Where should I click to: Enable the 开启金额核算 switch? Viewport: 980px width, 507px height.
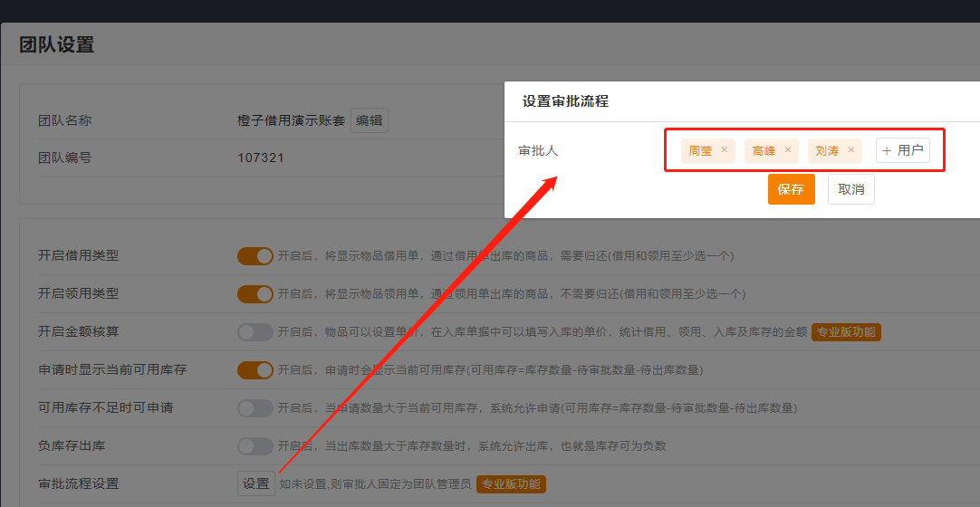click(x=255, y=332)
